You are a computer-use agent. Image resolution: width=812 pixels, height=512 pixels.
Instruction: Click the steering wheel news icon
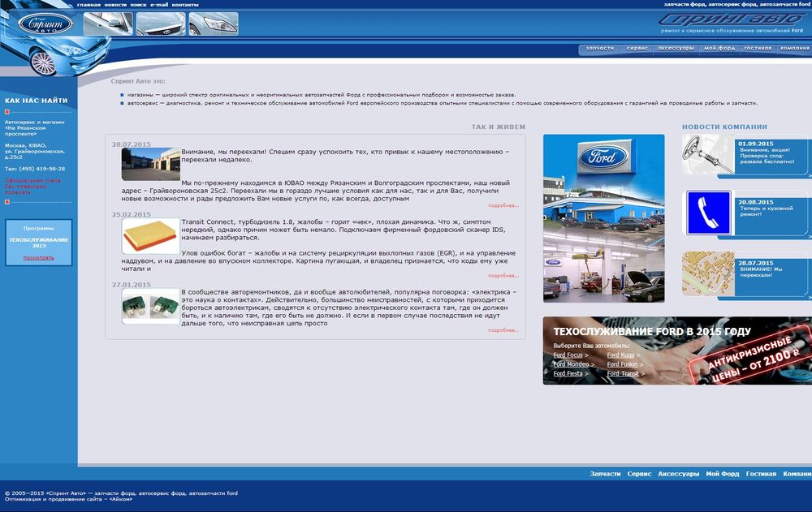coord(707,155)
